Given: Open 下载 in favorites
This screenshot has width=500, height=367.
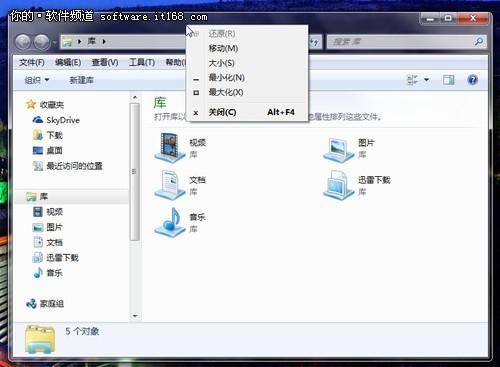Looking at the screenshot, I should (x=55, y=135).
